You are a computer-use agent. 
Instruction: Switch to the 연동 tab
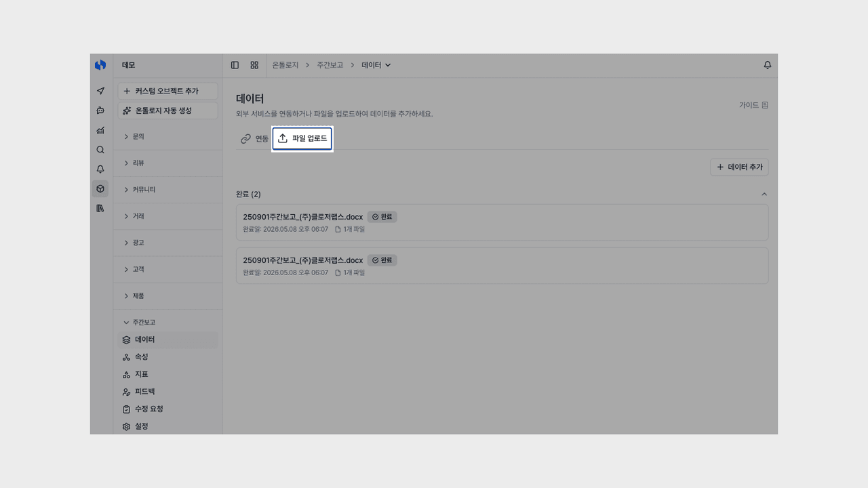pyautogui.click(x=254, y=139)
